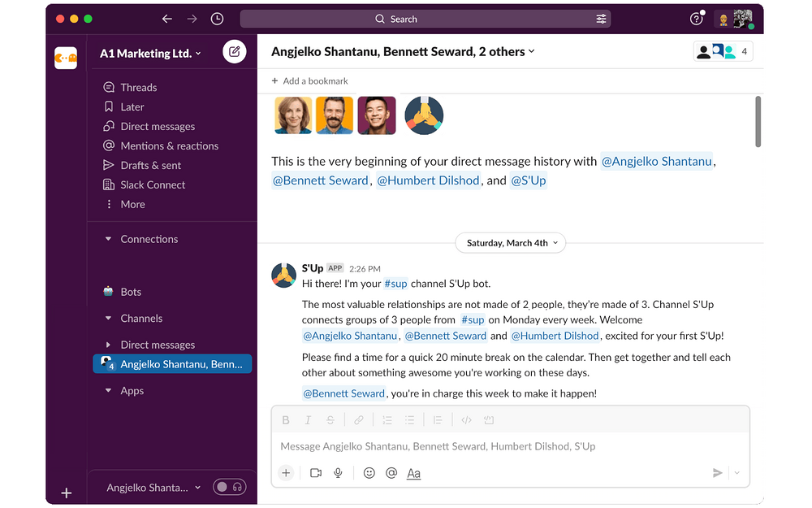
Task: Open @Humbert Dilshod mention in history intro
Action: coord(428,181)
